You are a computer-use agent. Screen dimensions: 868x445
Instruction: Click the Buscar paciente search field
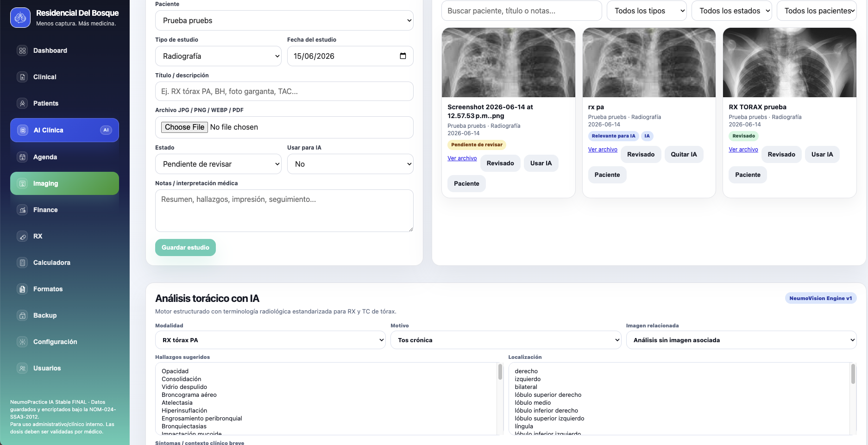(522, 11)
